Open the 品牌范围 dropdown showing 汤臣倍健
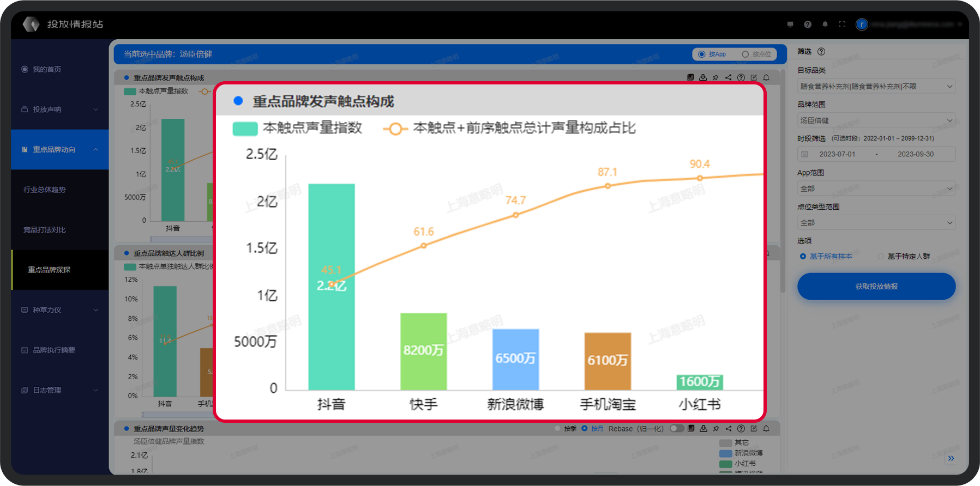 (x=876, y=120)
